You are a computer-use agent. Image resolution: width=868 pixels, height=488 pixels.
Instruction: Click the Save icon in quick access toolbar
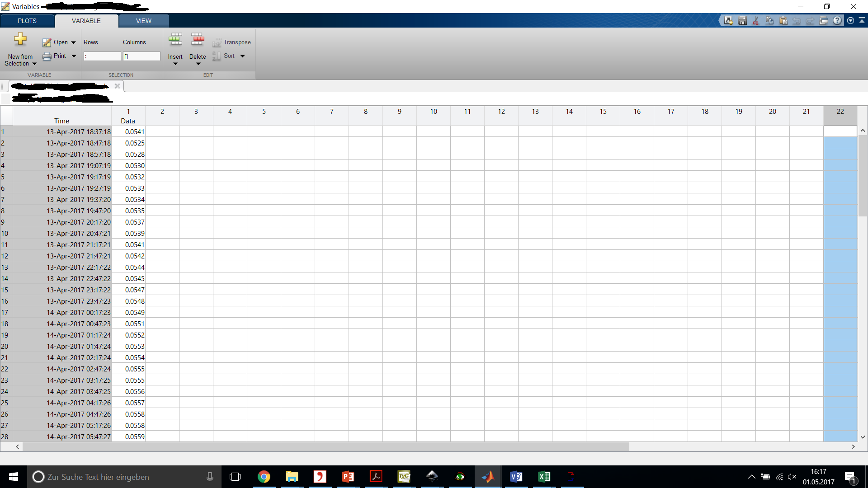click(x=742, y=21)
